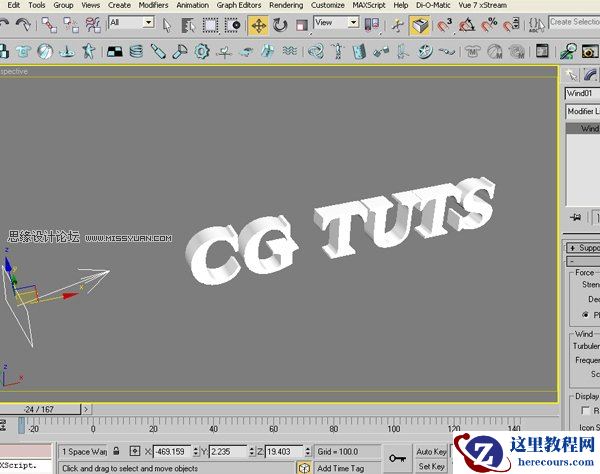This screenshot has width=600, height=474.
Task: Open the selection filter 'All' dropdown
Action: tap(131, 23)
